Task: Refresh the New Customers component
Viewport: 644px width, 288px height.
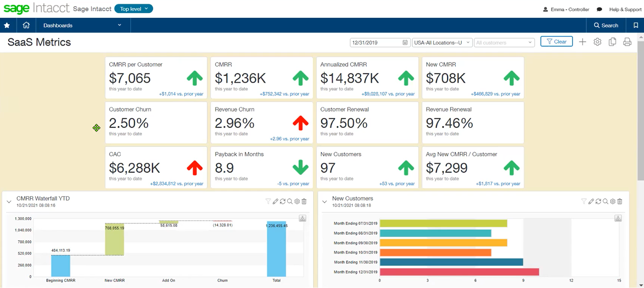Action: click(598, 201)
